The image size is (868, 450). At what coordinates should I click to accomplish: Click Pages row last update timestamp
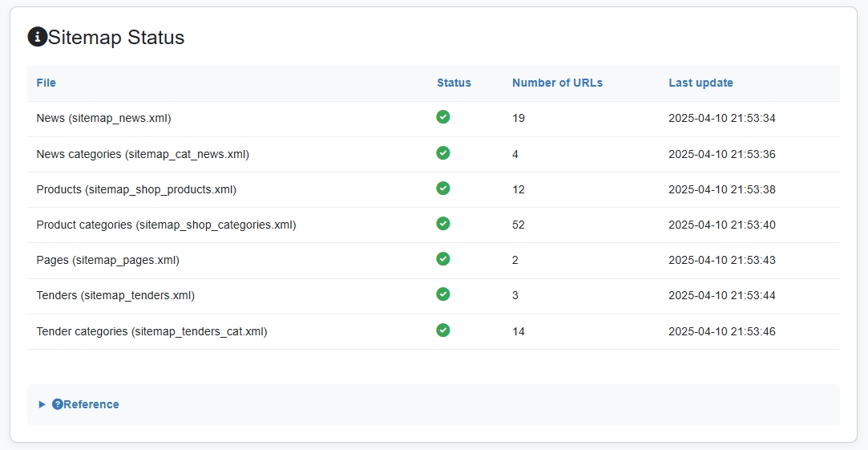click(721, 260)
